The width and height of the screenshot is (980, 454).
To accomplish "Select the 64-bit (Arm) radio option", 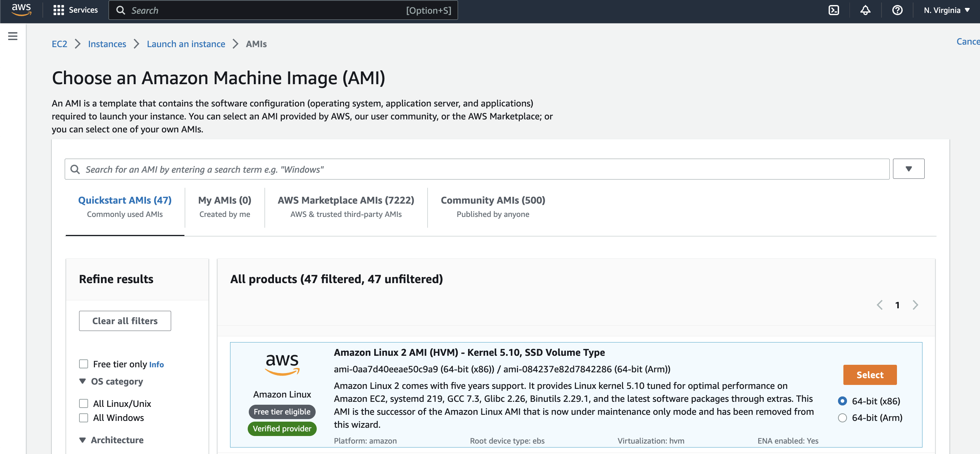I will pyautogui.click(x=842, y=417).
